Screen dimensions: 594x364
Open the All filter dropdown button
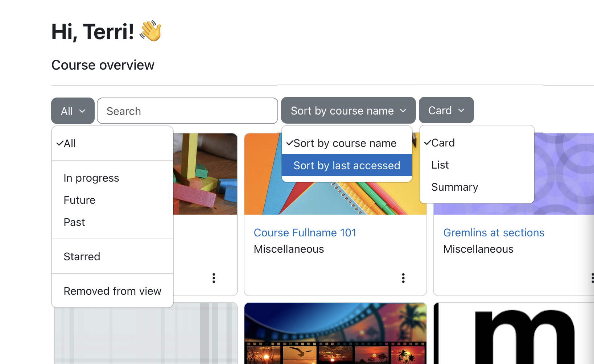pyautogui.click(x=73, y=111)
